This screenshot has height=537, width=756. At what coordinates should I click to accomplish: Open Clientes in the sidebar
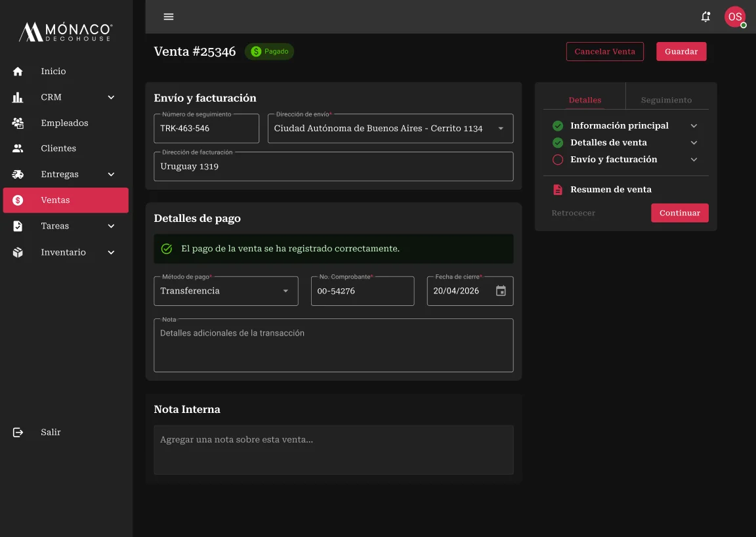[66, 148]
